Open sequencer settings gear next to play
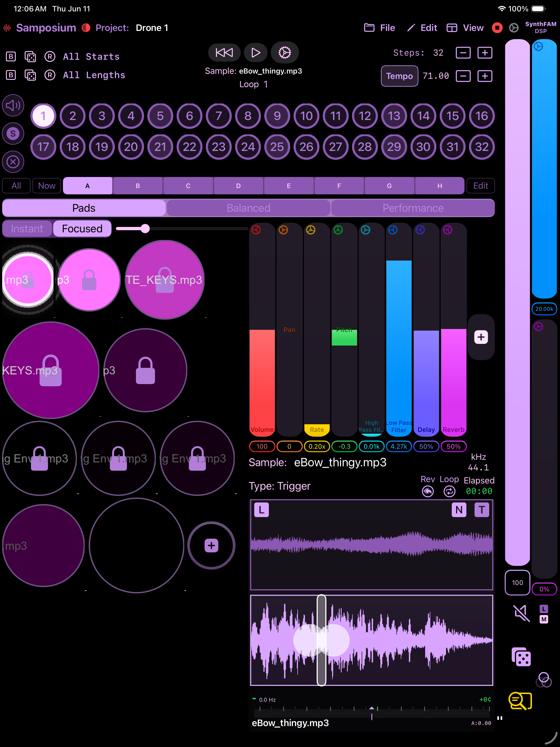 [285, 53]
